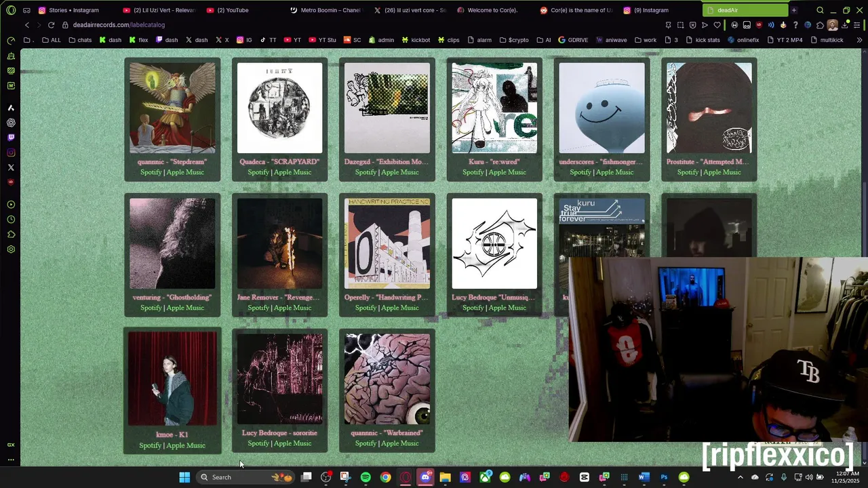Open Discord from the taskbar
Image resolution: width=868 pixels, height=488 pixels.
425,477
